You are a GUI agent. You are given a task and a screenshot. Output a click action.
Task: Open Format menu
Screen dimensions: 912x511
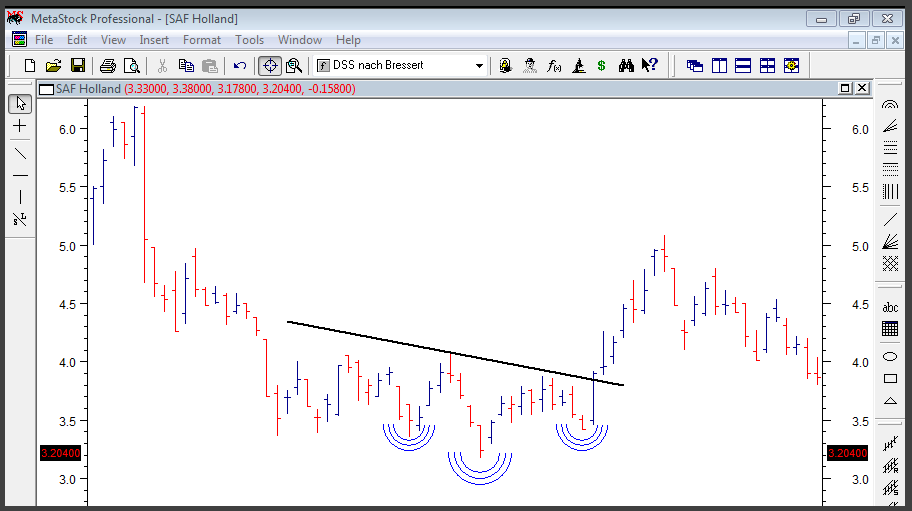point(201,40)
